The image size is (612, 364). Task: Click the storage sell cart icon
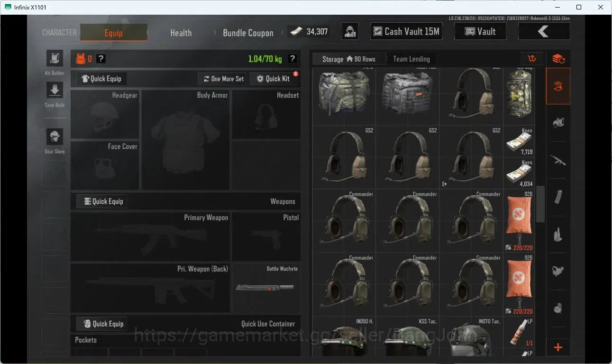[x=531, y=59]
